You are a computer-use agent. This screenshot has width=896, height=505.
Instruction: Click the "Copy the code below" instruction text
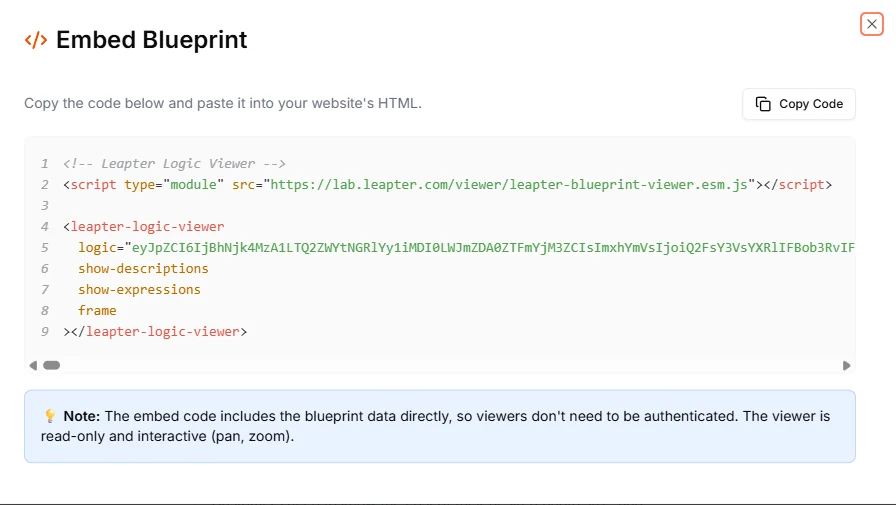pos(223,103)
